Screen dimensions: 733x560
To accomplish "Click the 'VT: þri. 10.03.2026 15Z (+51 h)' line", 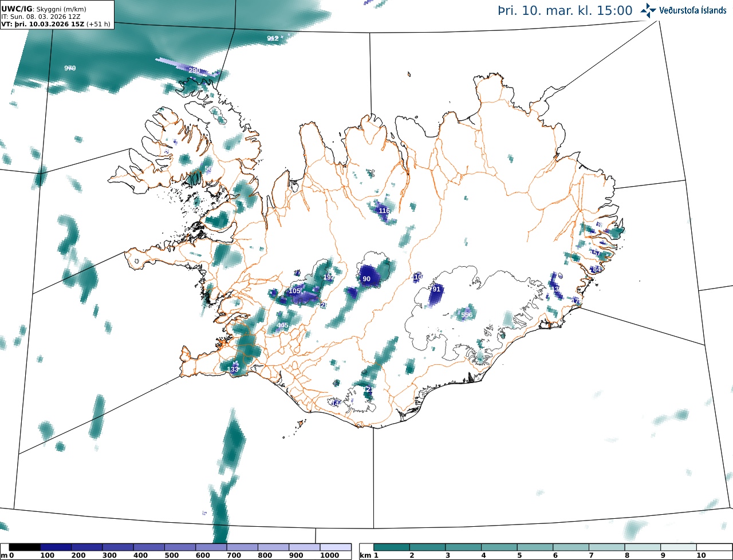I will click(x=56, y=24).
